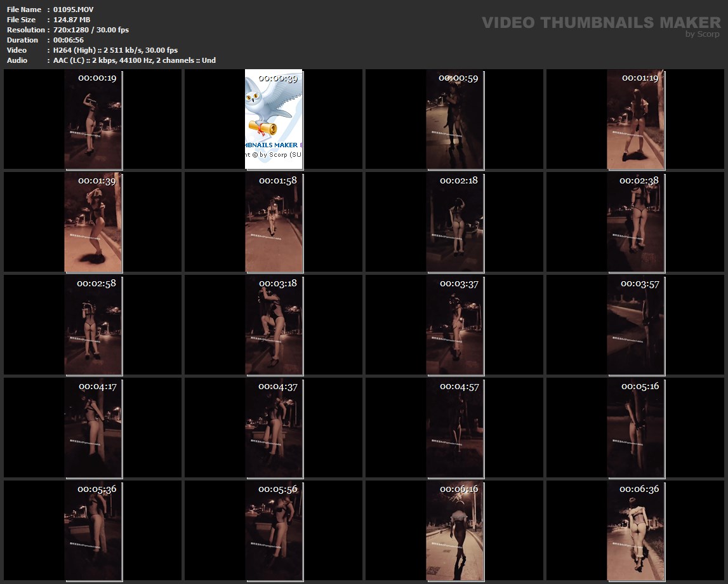Pick the thumbnail labeled 00:01:58
This screenshot has width=728, height=584.
pos(274,222)
